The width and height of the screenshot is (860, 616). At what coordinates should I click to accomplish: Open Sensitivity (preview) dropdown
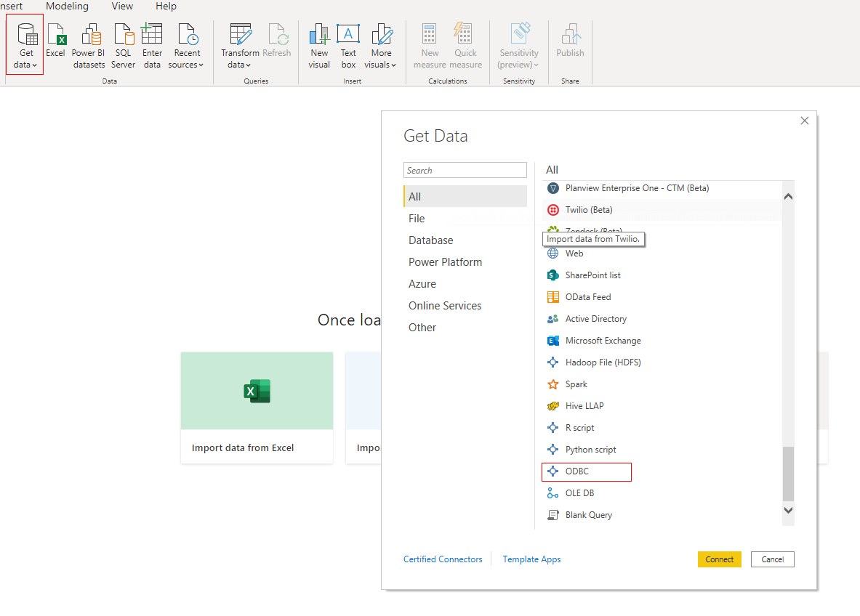pos(519,46)
